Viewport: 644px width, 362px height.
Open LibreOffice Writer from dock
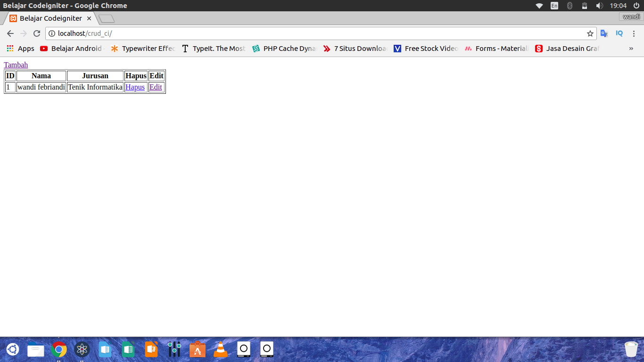pos(105,349)
